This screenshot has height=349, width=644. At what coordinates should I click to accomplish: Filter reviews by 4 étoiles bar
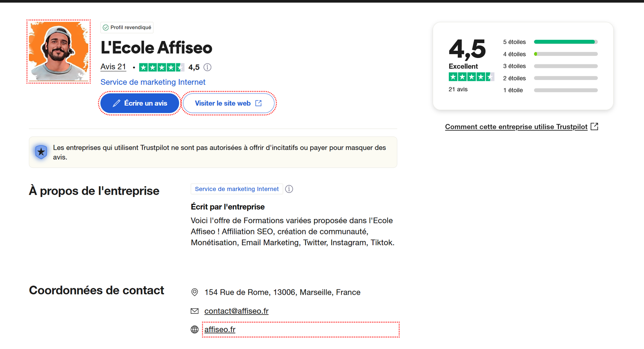click(566, 54)
